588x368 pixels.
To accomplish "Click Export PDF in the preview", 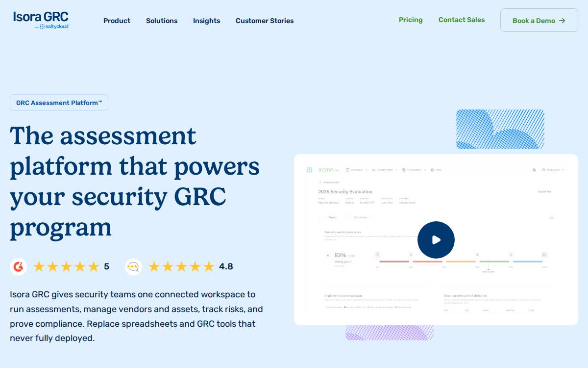I will click(545, 192).
